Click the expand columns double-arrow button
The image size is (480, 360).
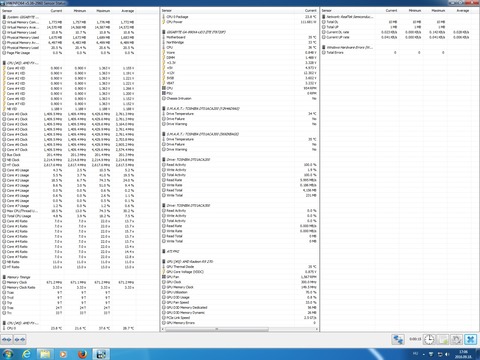7,340
